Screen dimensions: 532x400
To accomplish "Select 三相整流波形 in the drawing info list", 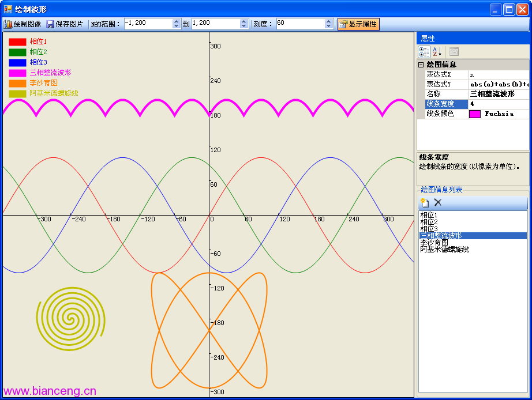I will pos(473,236).
